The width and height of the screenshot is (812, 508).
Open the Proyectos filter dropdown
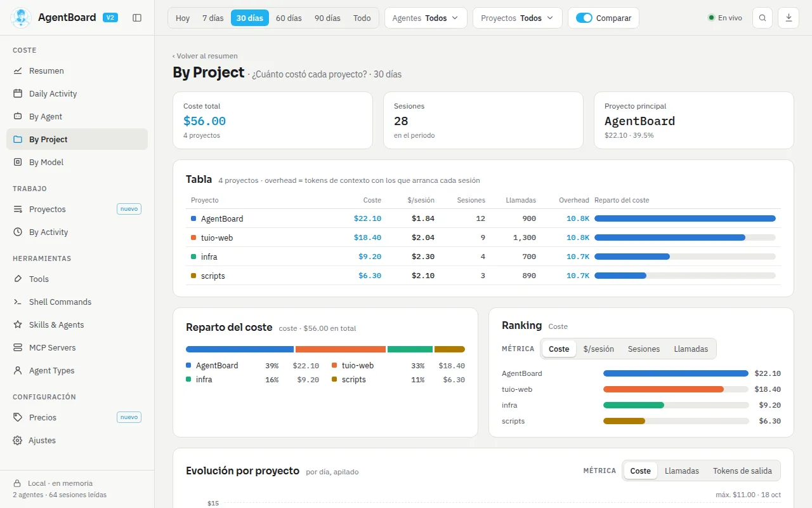[518, 18]
